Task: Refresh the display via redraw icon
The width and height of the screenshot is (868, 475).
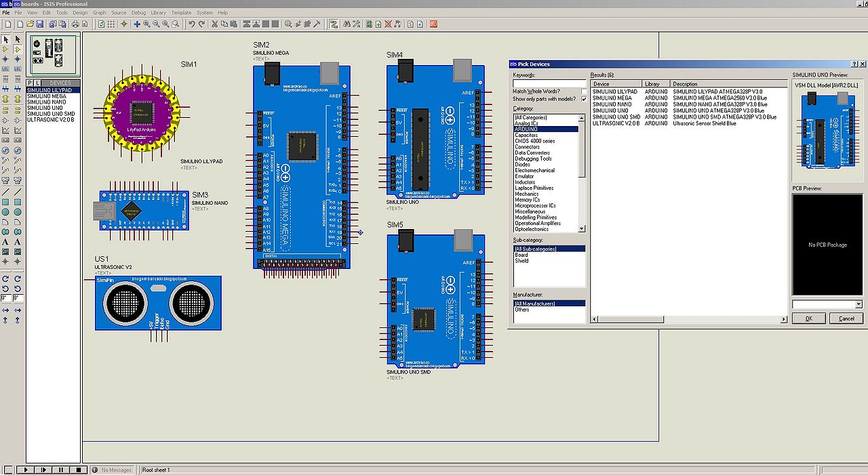Action: point(101,24)
